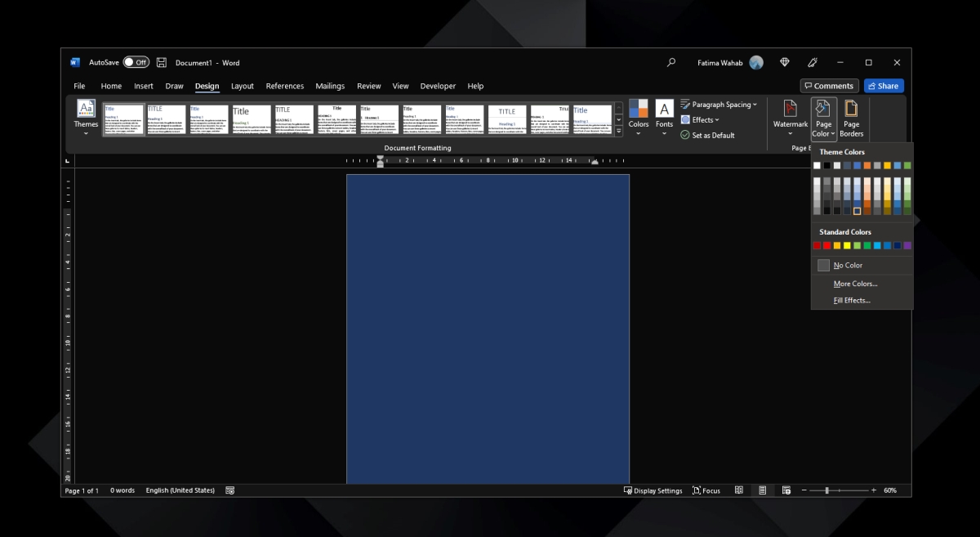980x537 pixels.
Task: Click the Display Settings icon
Action: click(653, 490)
